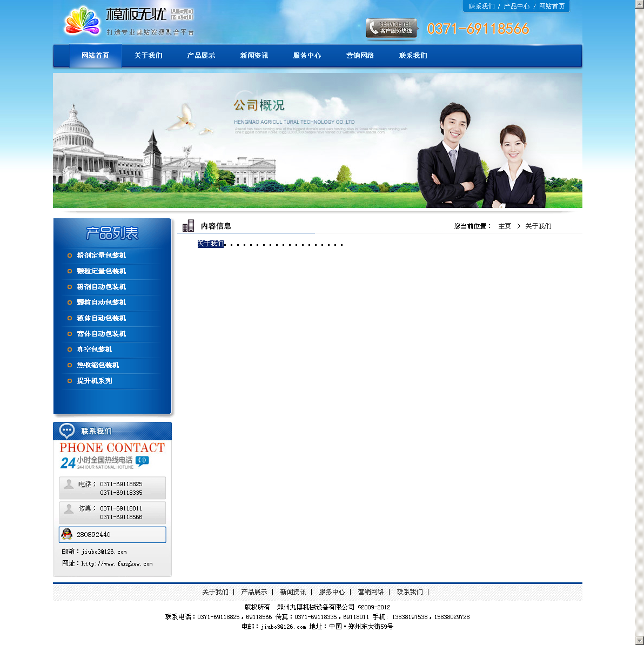Select 服务中心 in the top navigation
Image resolution: width=644 pixels, height=645 pixels.
click(307, 56)
